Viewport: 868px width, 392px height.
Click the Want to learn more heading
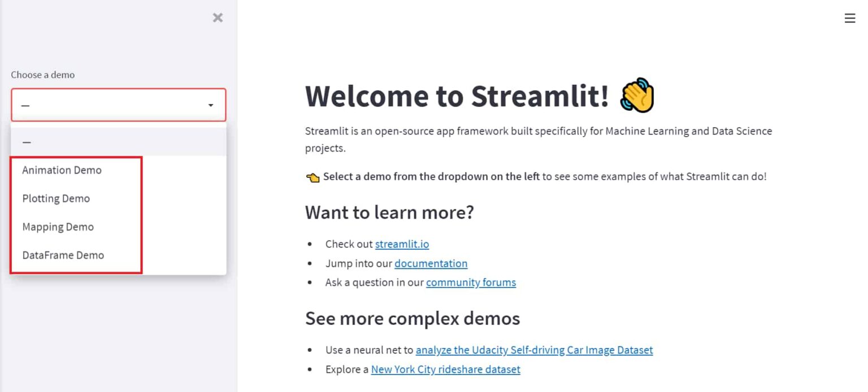coord(389,212)
